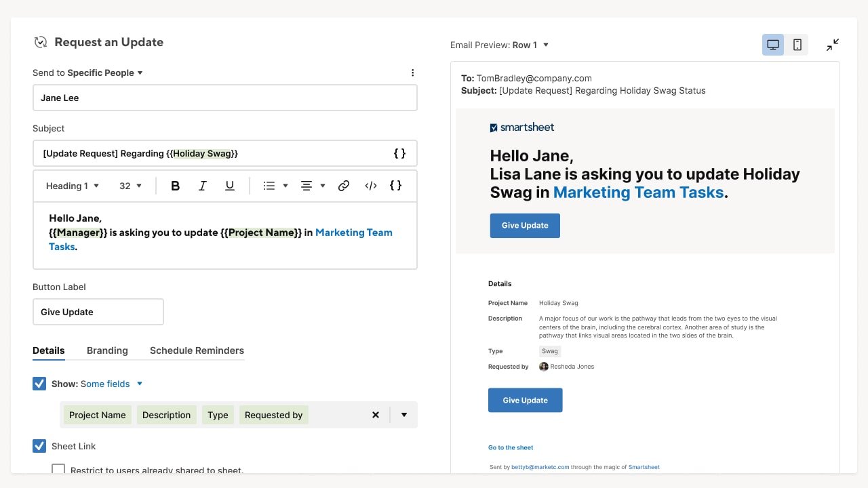Click Resheda Jones avatar in the preview
The image size is (868, 488).
(x=544, y=367)
